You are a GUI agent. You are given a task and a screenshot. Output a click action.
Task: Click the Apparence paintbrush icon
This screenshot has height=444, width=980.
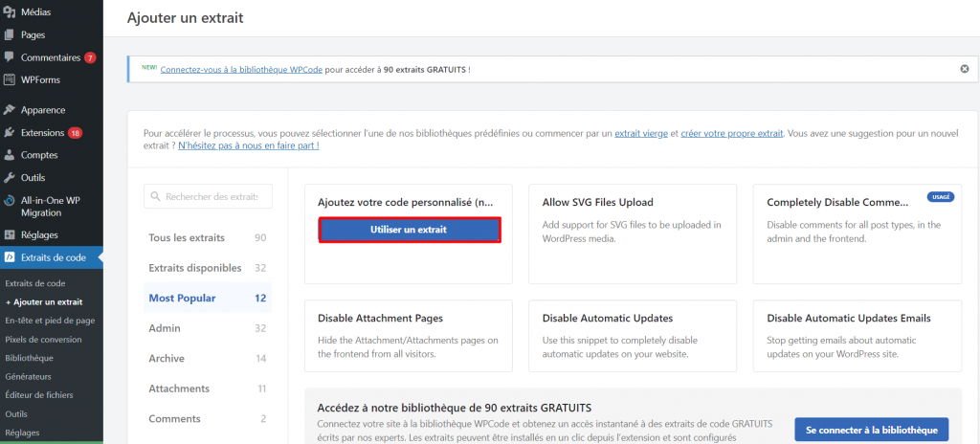[x=10, y=110]
